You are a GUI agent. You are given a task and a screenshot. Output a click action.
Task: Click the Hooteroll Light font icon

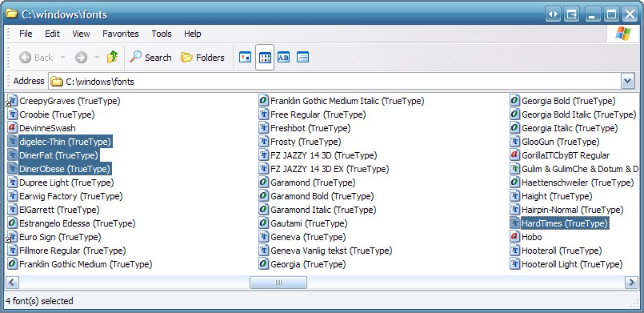(514, 264)
